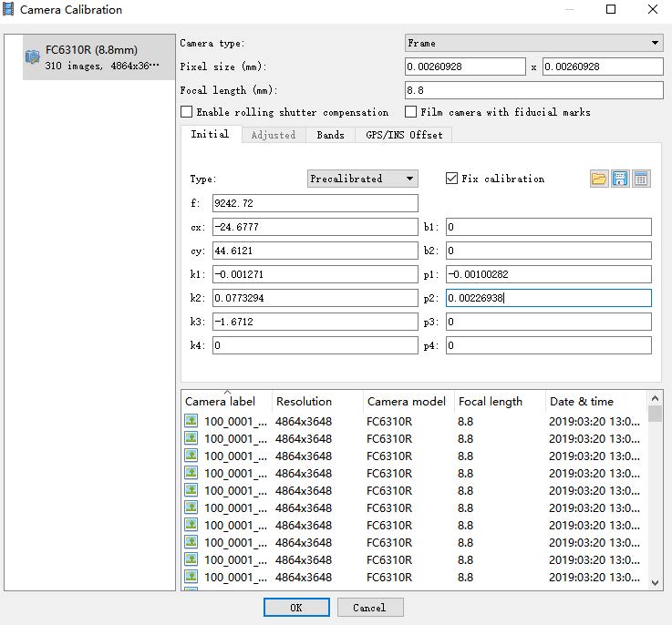Click the Focal length (mm) input field

[x=533, y=90]
